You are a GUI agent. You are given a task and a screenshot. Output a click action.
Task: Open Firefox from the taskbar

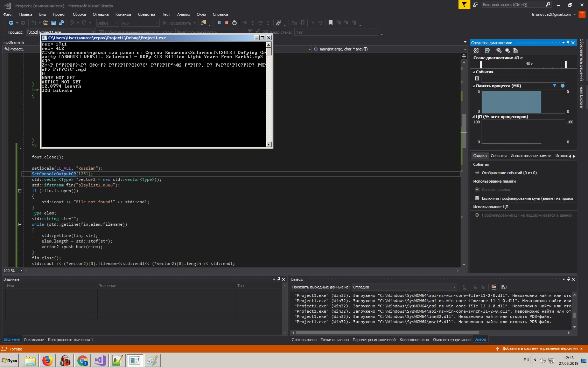(x=48, y=360)
